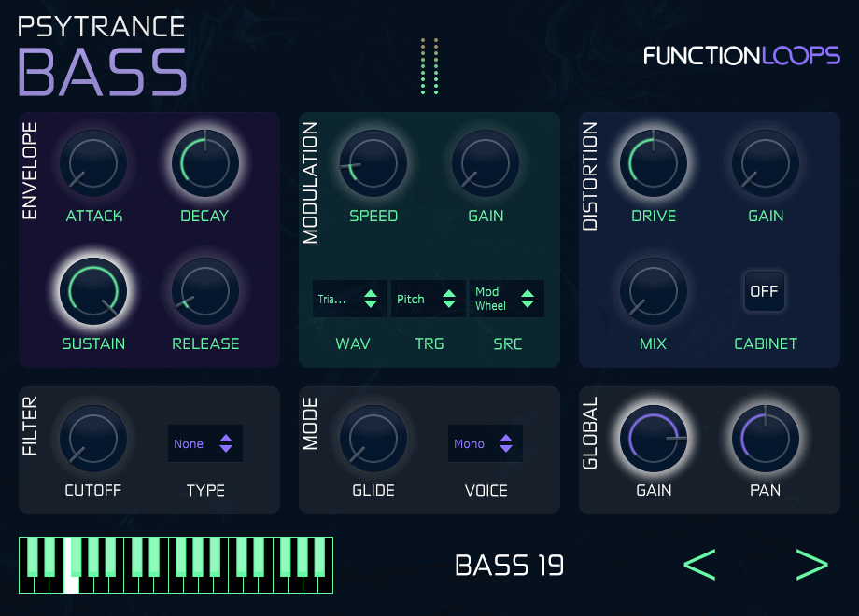Turn the Attack knob in Envelope
The height and width of the screenshot is (616, 859).
(x=93, y=163)
